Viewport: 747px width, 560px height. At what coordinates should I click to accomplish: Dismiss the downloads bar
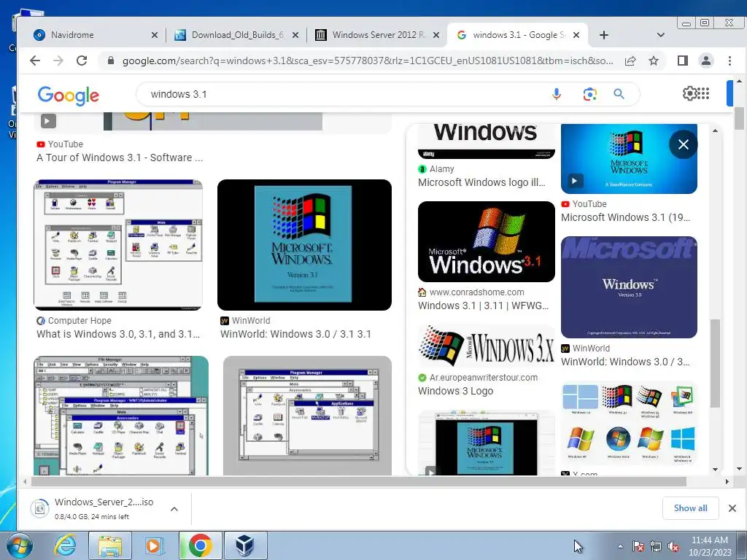pyautogui.click(x=732, y=508)
